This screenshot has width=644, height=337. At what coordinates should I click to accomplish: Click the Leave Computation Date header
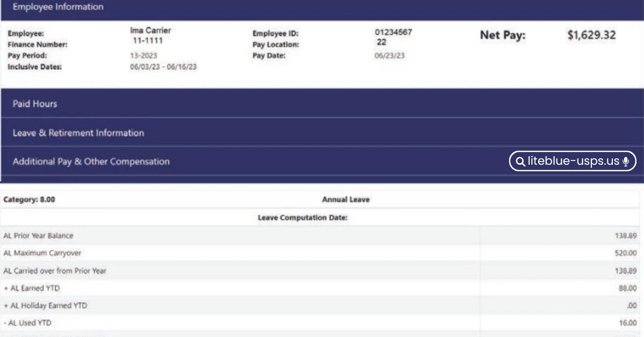point(303,217)
